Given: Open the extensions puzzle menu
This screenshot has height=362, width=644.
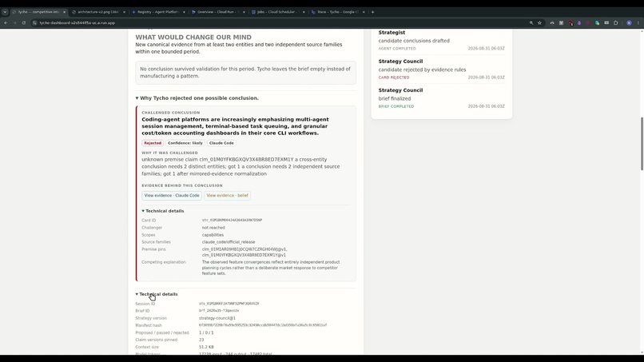Looking at the screenshot, I should point(616,23).
